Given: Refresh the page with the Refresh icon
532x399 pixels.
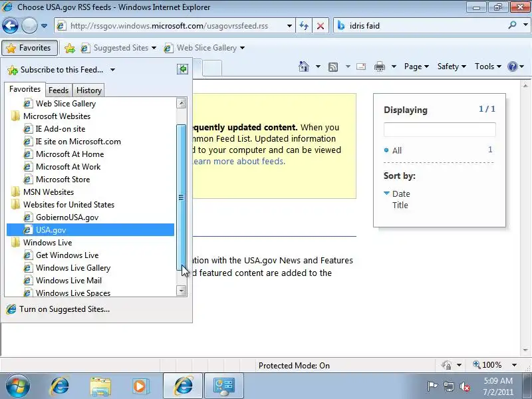Looking at the screenshot, I should pyautogui.click(x=304, y=26).
